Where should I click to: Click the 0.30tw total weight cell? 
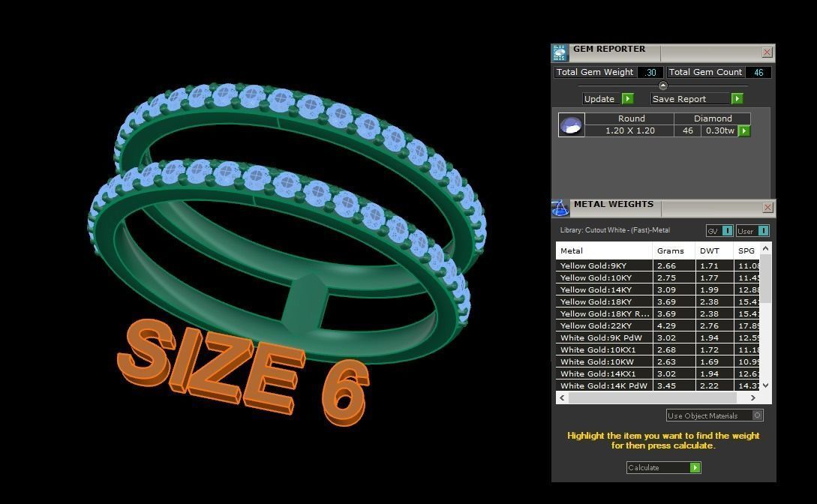pos(719,130)
